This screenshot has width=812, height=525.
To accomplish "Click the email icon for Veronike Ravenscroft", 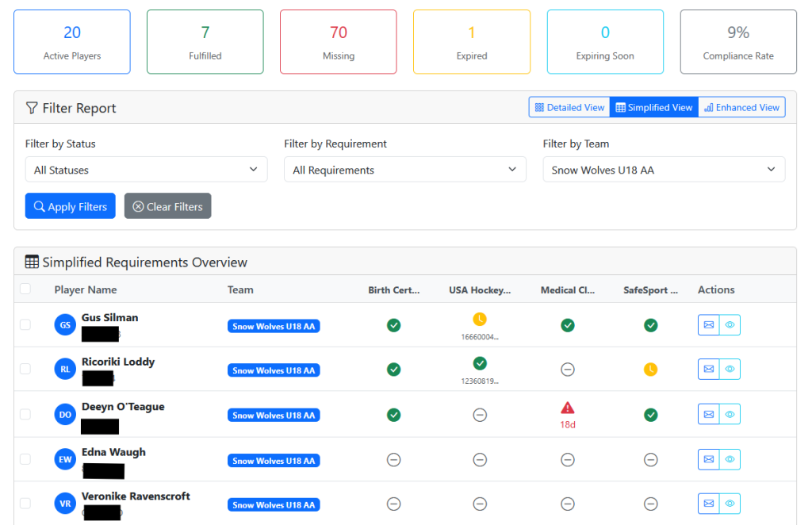I will [709, 504].
